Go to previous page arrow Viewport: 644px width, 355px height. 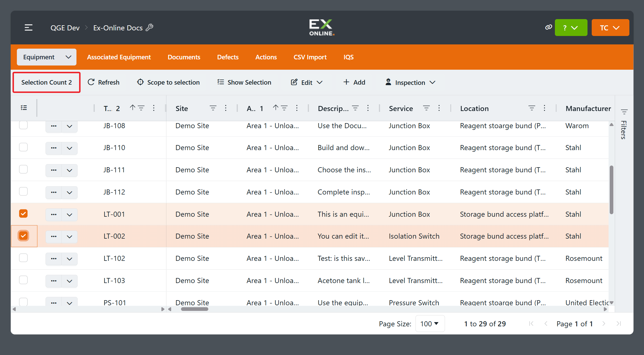click(546, 324)
